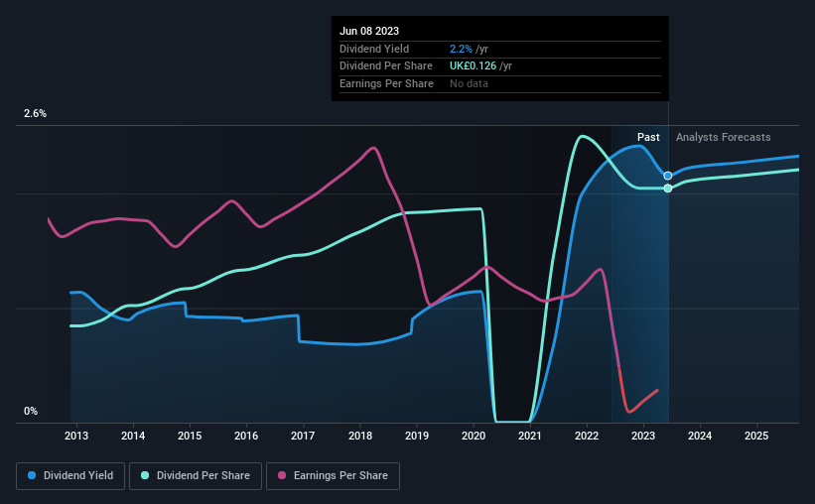Select the blue Dividend Yield data point marker

coord(668,176)
